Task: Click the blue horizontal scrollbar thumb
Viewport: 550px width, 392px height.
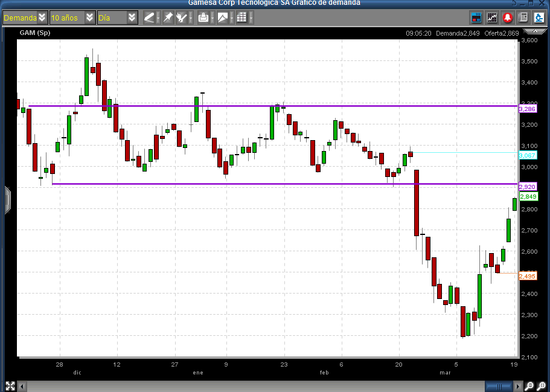Action: 499,387
